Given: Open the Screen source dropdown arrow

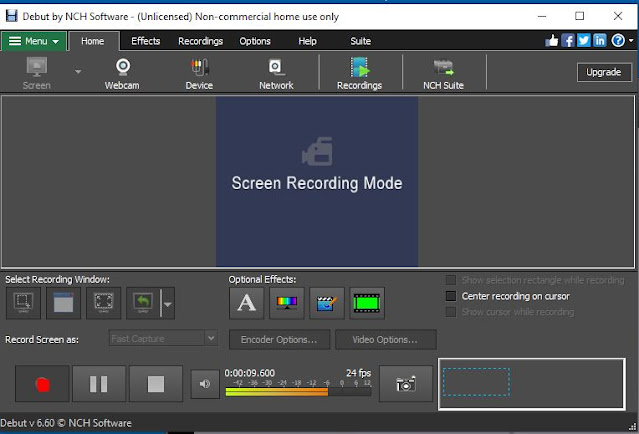Looking at the screenshot, I should [78, 72].
